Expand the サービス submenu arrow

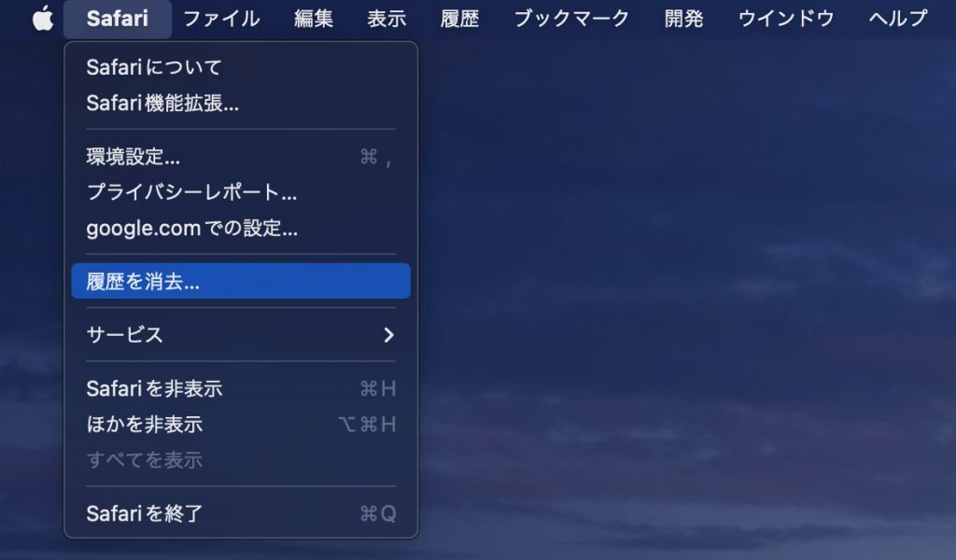(389, 334)
